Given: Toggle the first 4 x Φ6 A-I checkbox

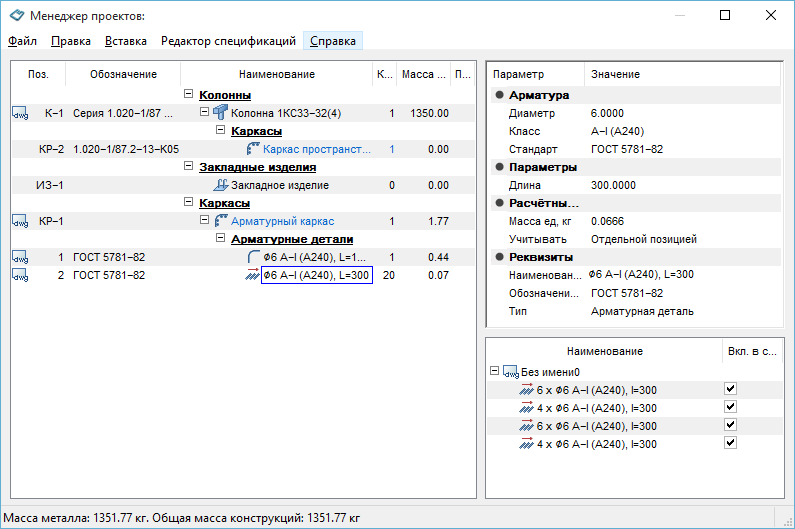Looking at the screenshot, I should tap(730, 407).
